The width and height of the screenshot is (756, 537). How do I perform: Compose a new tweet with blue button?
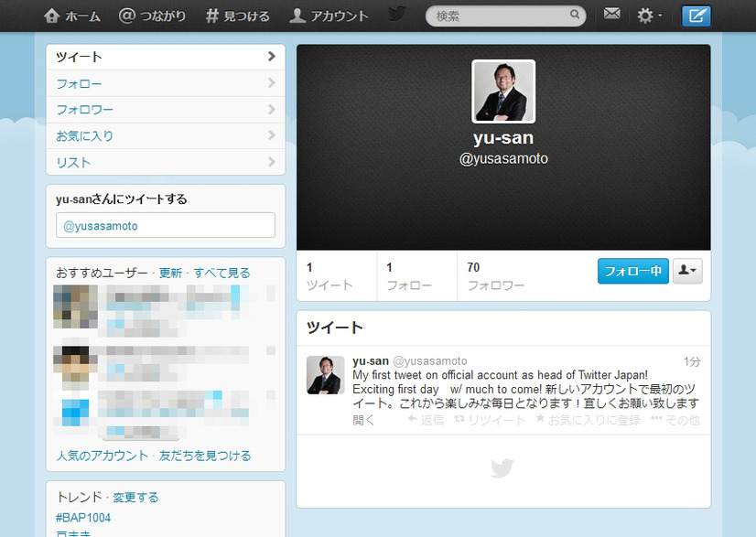tap(696, 16)
